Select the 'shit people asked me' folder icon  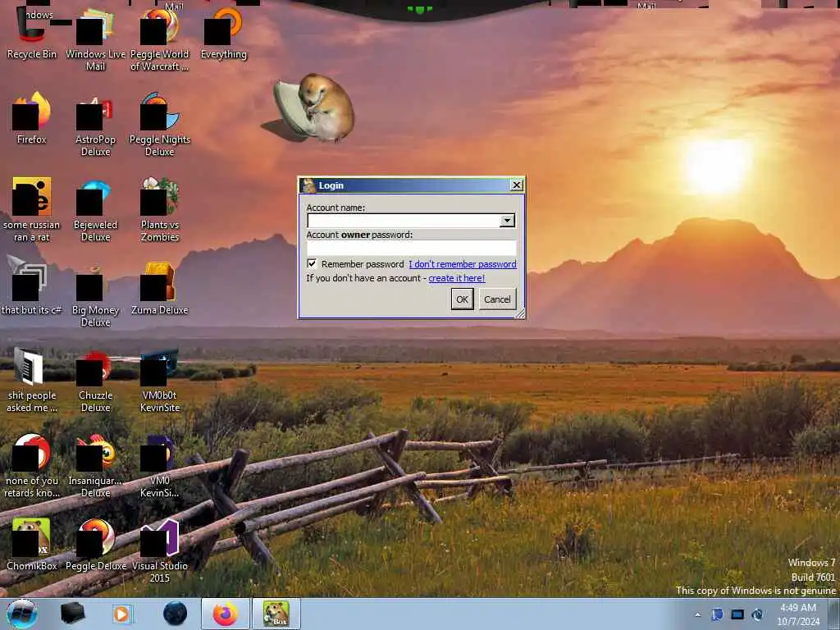[x=32, y=380]
